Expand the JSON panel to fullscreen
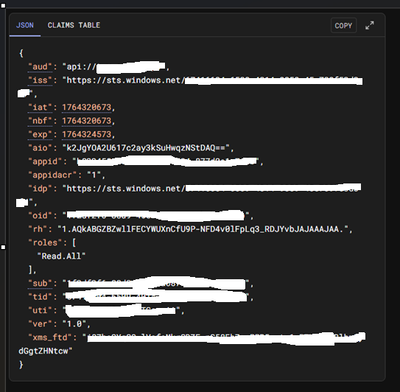Image resolution: width=400 pixels, height=392 pixels. [x=370, y=25]
